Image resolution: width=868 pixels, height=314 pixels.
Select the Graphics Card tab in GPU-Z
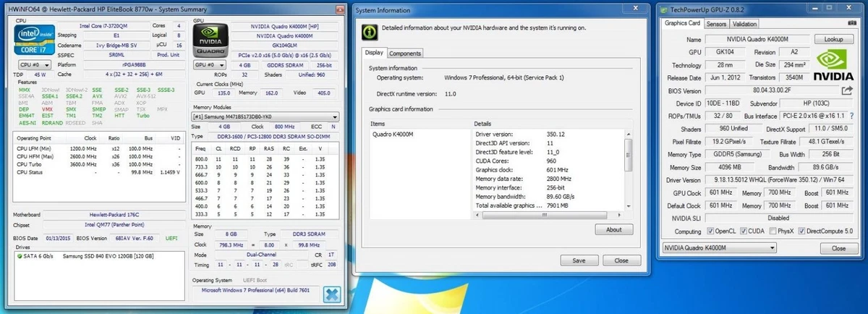(683, 24)
